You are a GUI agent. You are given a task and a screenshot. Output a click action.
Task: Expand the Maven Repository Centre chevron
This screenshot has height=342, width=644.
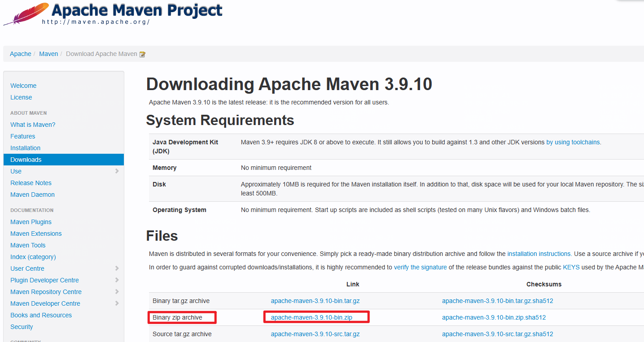pyautogui.click(x=117, y=292)
